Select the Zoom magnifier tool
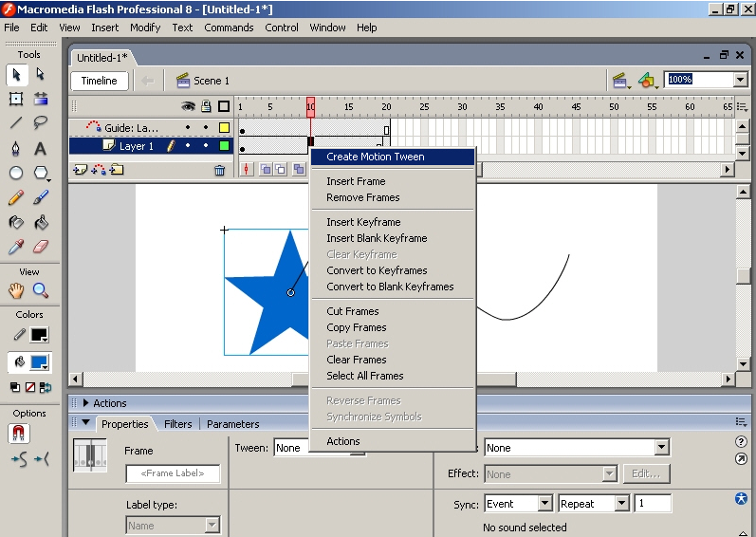 coord(41,290)
